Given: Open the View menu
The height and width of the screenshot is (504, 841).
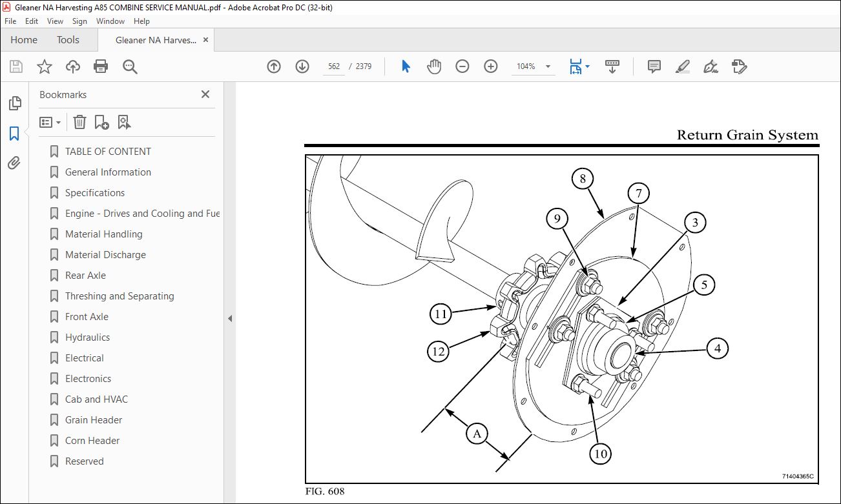Looking at the screenshot, I should point(56,21).
